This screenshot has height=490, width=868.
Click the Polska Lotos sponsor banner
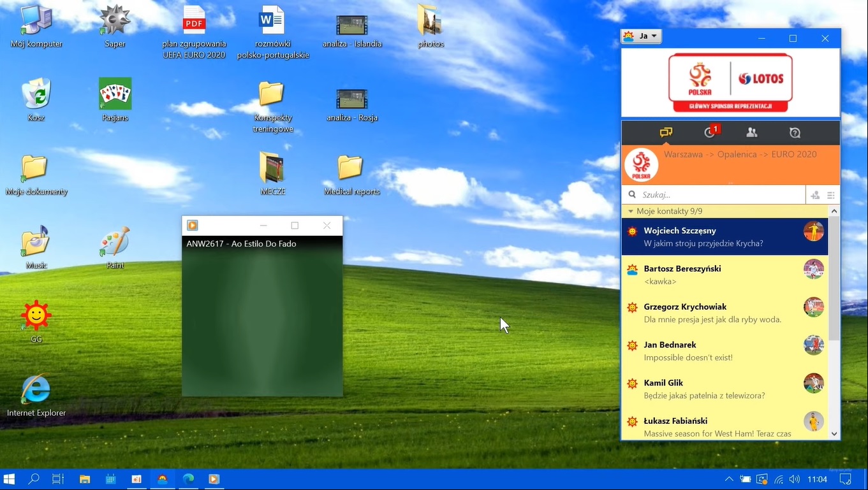pos(730,83)
